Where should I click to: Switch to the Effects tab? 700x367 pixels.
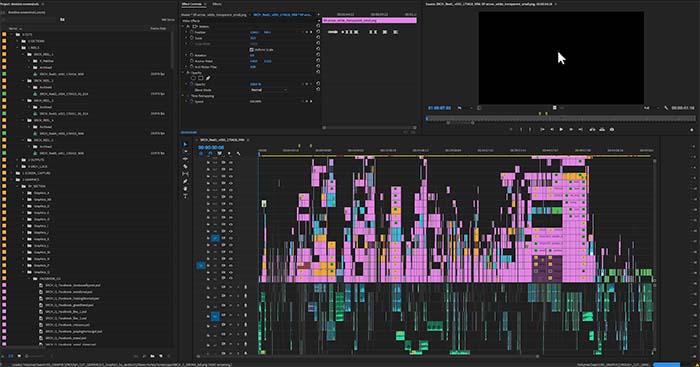coord(217,4)
